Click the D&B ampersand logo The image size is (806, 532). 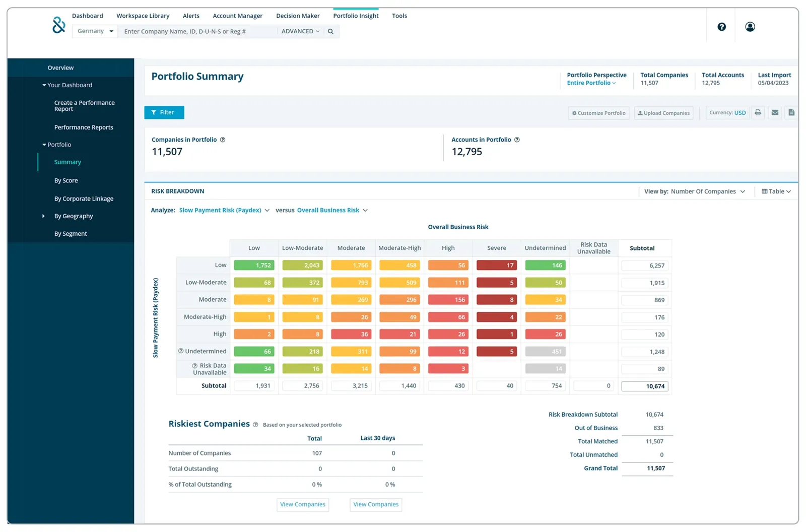[x=59, y=24]
